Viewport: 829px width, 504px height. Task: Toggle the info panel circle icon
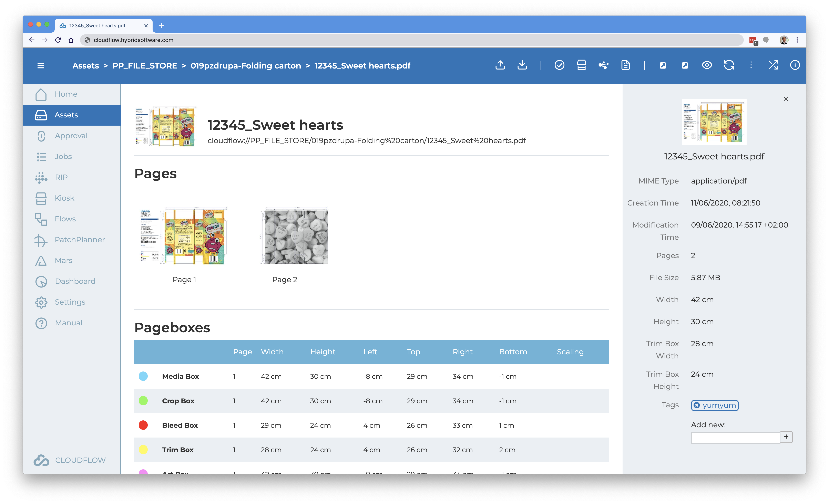coord(795,65)
